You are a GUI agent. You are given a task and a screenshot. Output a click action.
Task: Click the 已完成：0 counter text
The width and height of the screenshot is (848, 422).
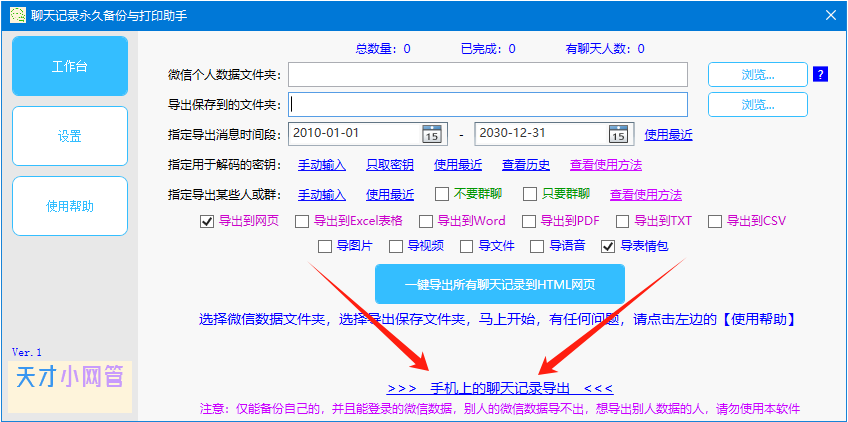pyautogui.click(x=488, y=49)
